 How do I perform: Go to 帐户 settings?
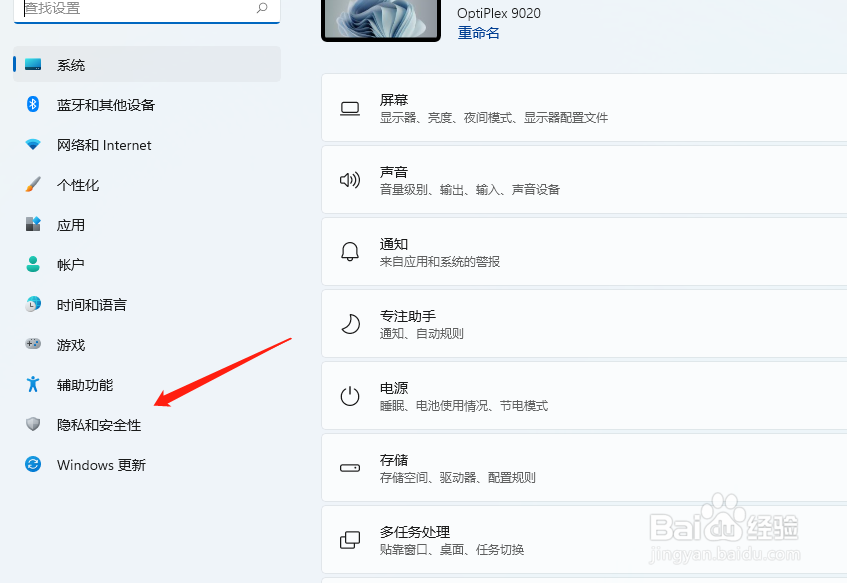pos(147,264)
